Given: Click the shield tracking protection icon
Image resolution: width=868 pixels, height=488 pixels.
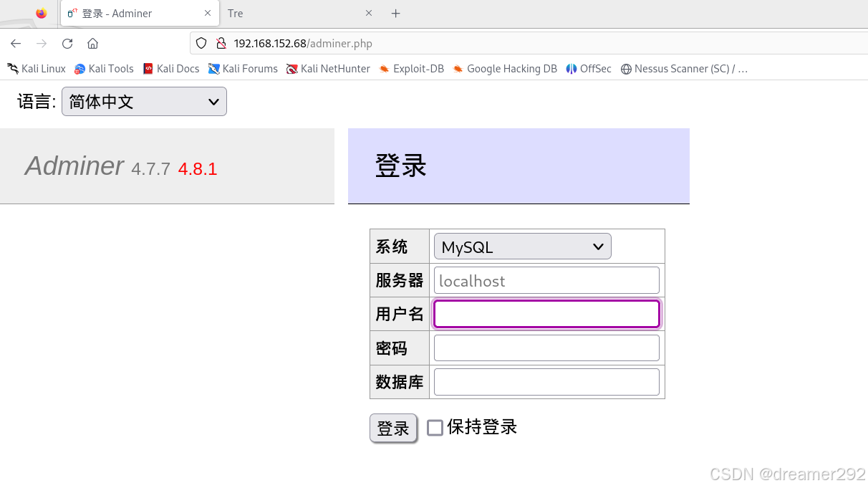Looking at the screenshot, I should click(201, 44).
